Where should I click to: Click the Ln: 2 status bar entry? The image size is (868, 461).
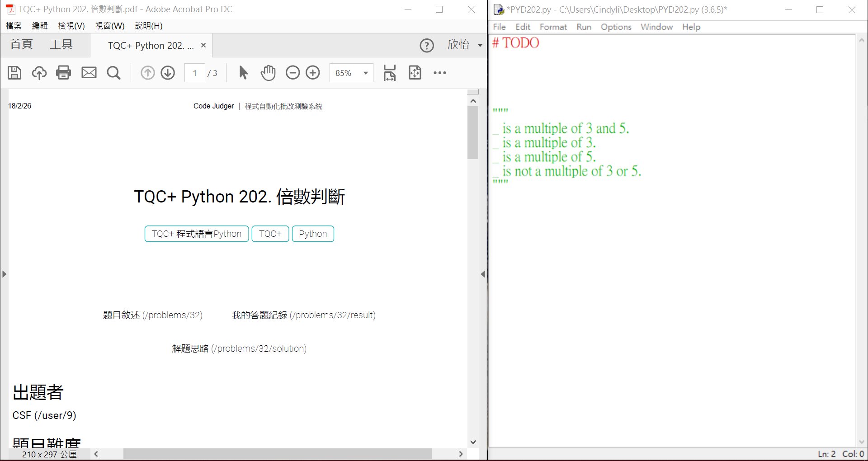tap(827, 454)
